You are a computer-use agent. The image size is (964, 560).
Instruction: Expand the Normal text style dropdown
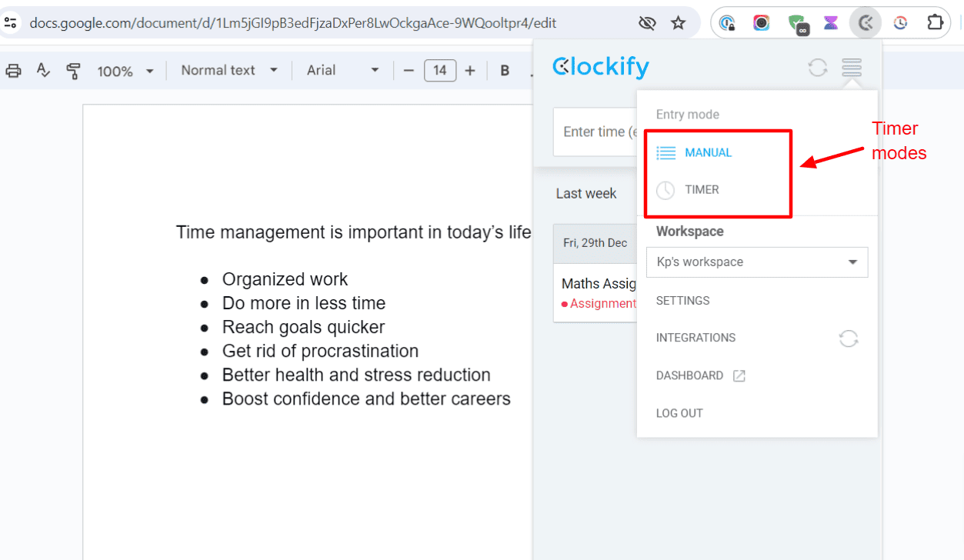tap(229, 71)
